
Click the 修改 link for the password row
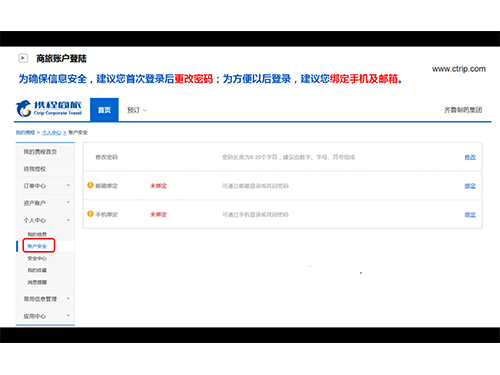(470, 157)
